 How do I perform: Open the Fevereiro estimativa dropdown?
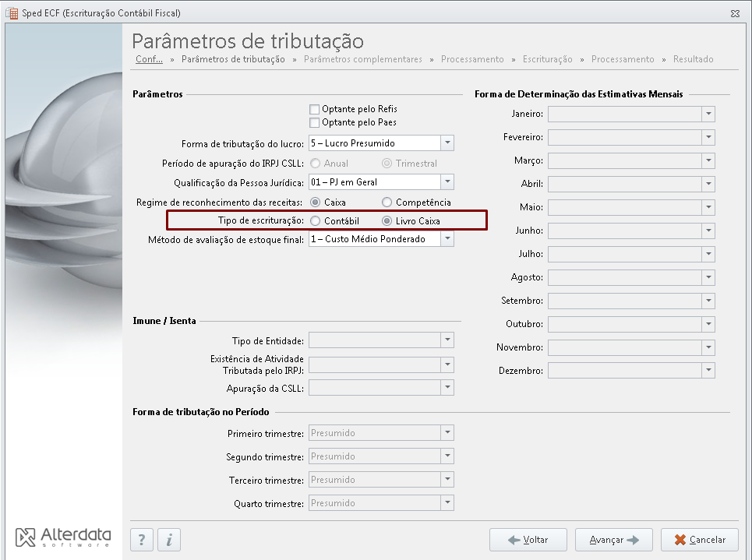(708, 137)
